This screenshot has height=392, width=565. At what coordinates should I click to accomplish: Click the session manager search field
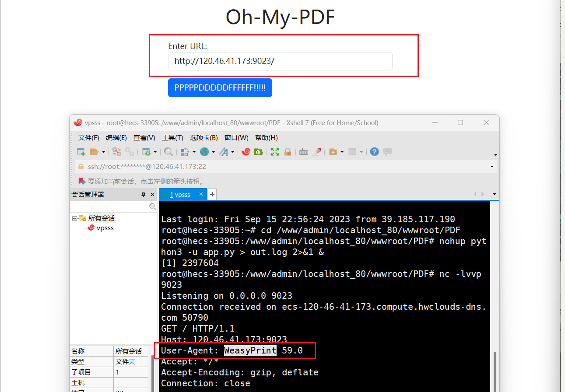click(109, 206)
